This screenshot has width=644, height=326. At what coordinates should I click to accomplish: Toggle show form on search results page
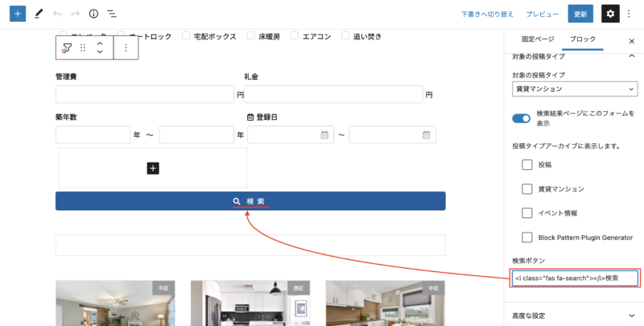[x=521, y=118]
